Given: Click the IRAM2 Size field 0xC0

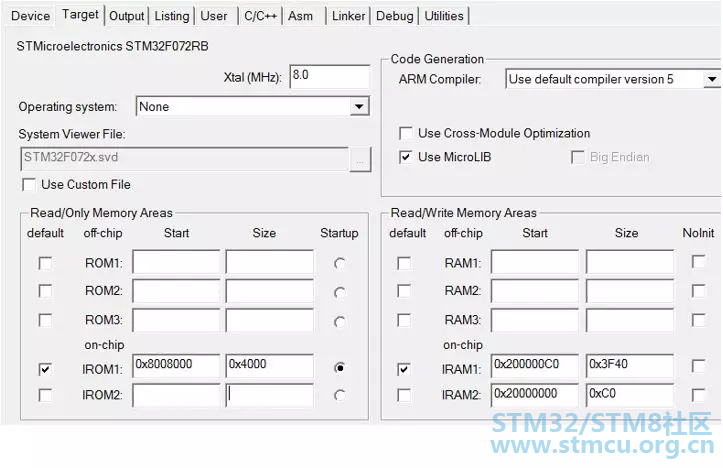Looking at the screenshot, I should [630, 395].
